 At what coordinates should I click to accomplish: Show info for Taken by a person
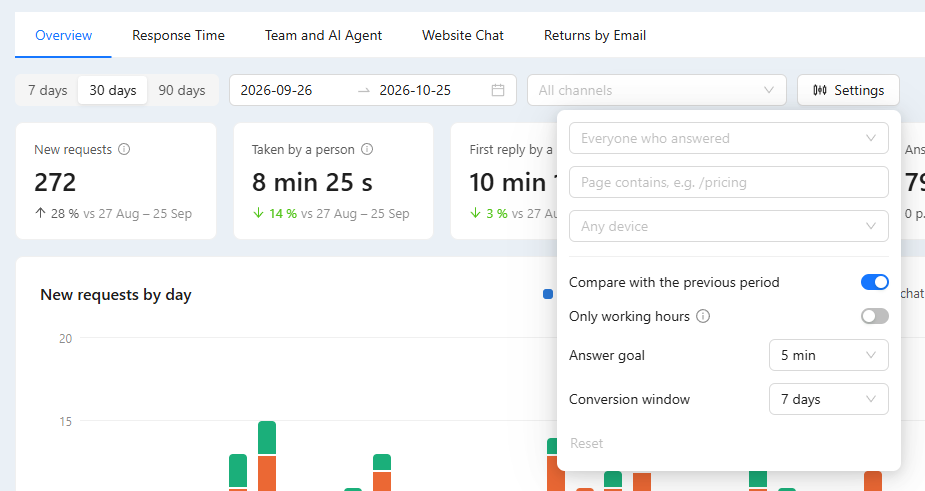[x=367, y=149]
